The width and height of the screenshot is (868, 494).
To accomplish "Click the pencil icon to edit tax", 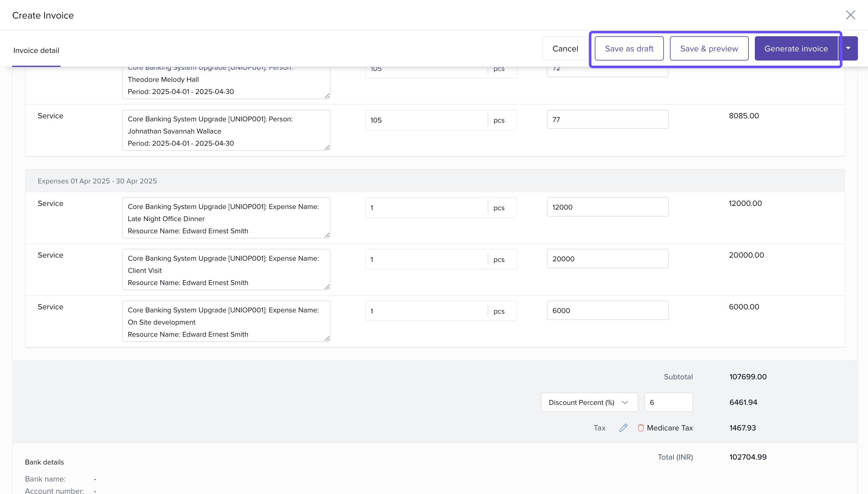I will coord(623,427).
